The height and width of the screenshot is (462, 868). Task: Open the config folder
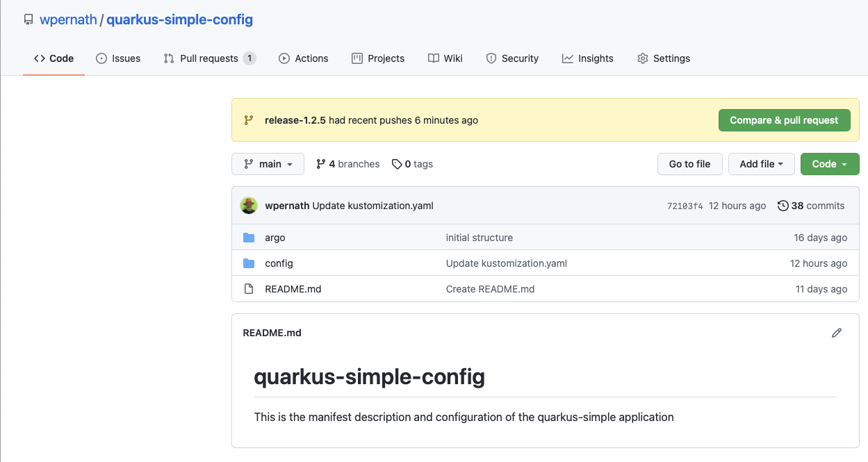pos(279,263)
